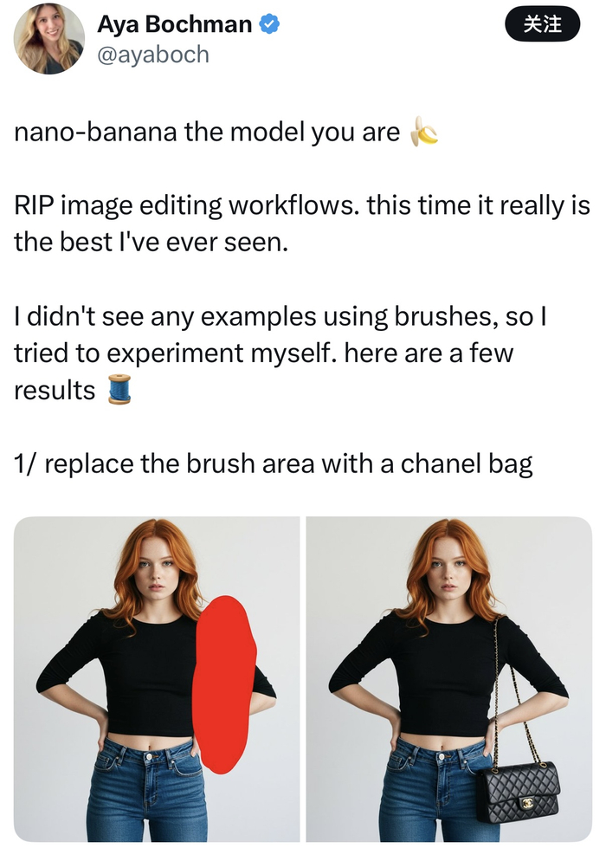Select the Aya Bochman display name
The height and width of the screenshot is (868, 606).
pos(174,24)
